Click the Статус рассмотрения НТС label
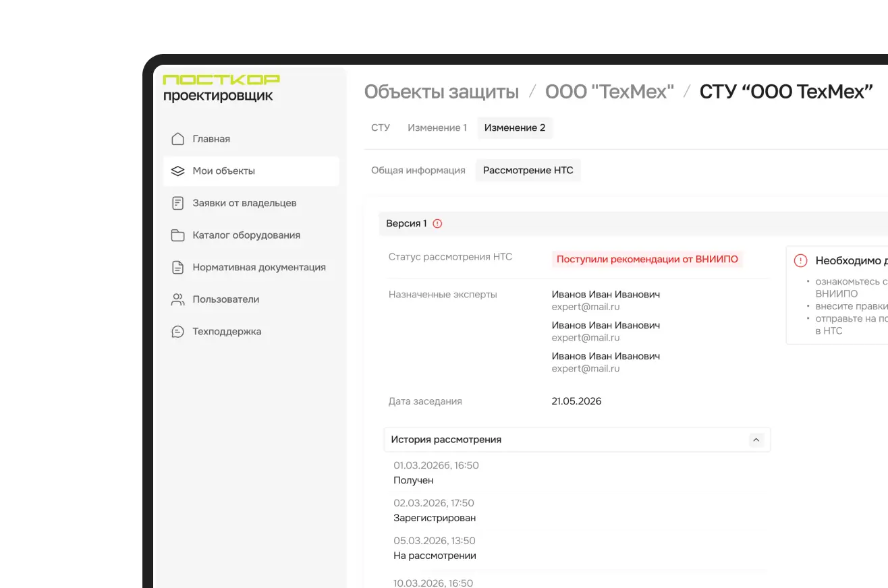 [x=450, y=257]
